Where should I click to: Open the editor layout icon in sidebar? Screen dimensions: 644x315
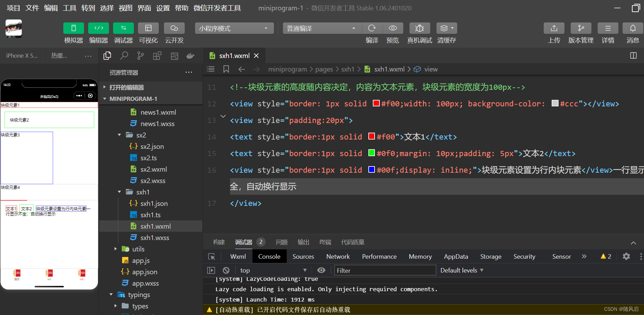click(174, 56)
